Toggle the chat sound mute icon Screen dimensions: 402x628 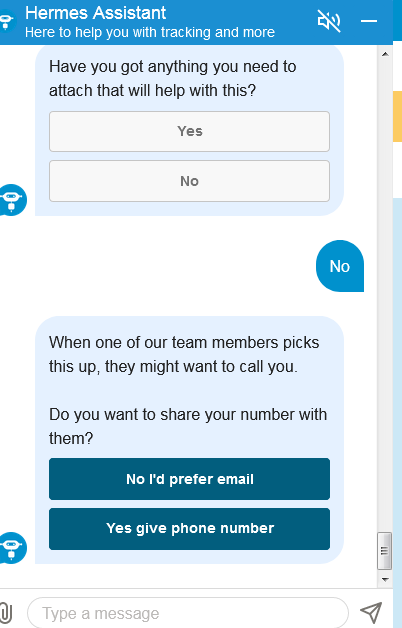coord(329,21)
